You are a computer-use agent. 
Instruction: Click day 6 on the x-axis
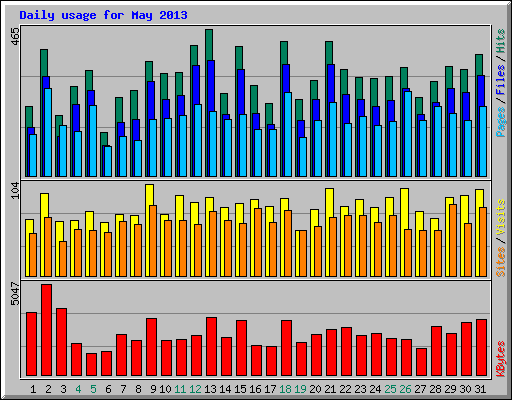[108, 389]
